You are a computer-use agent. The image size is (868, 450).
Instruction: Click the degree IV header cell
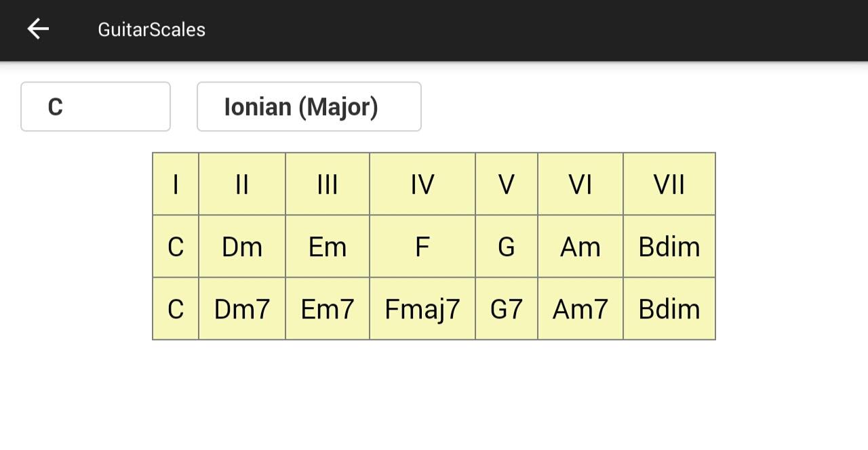tap(422, 184)
